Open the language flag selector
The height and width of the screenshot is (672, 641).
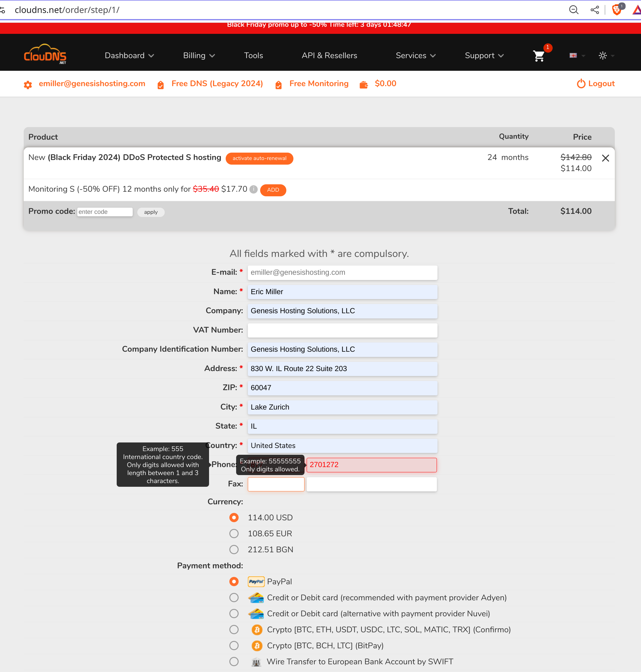[x=577, y=56]
